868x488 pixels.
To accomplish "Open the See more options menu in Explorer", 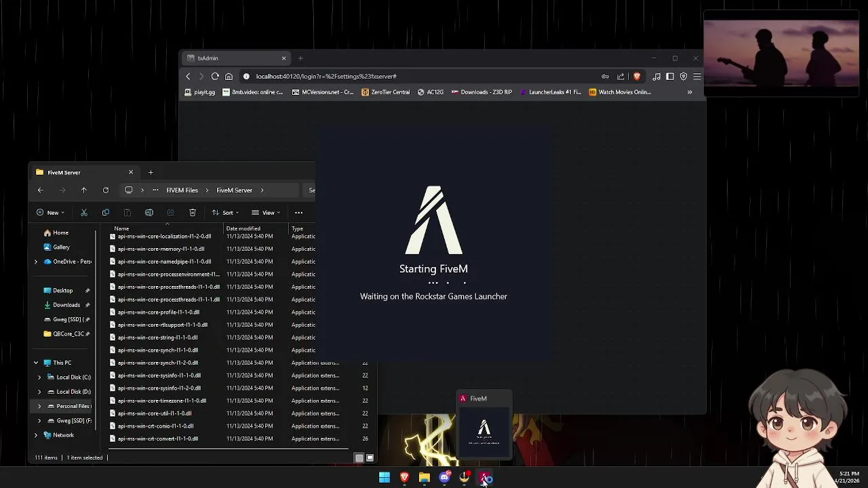I will click(x=298, y=213).
